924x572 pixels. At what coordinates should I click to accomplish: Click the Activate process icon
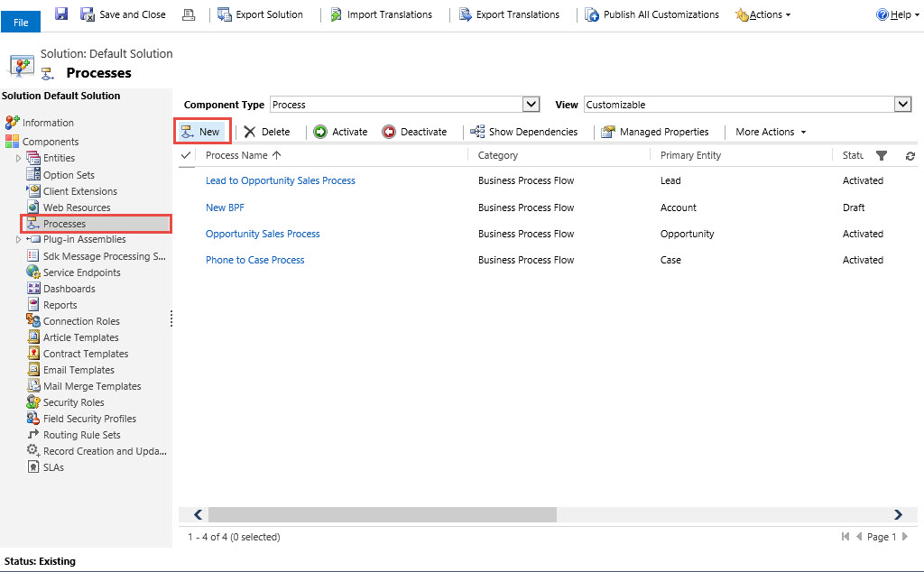point(320,132)
